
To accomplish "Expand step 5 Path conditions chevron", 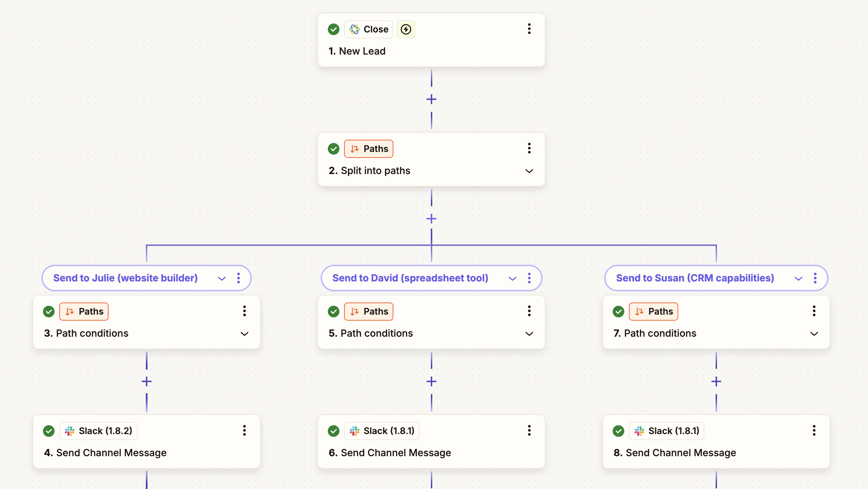I will [529, 334].
